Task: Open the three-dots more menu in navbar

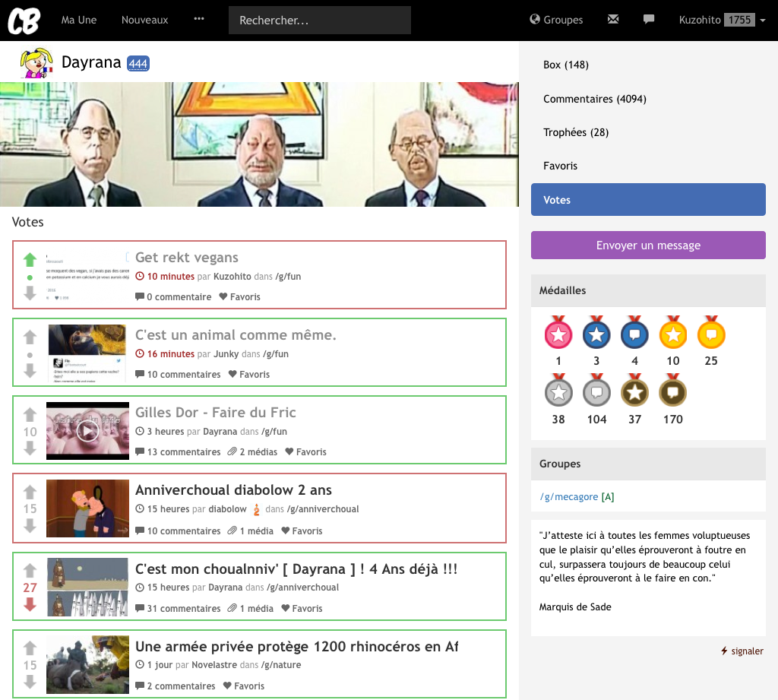Action: 199,20
